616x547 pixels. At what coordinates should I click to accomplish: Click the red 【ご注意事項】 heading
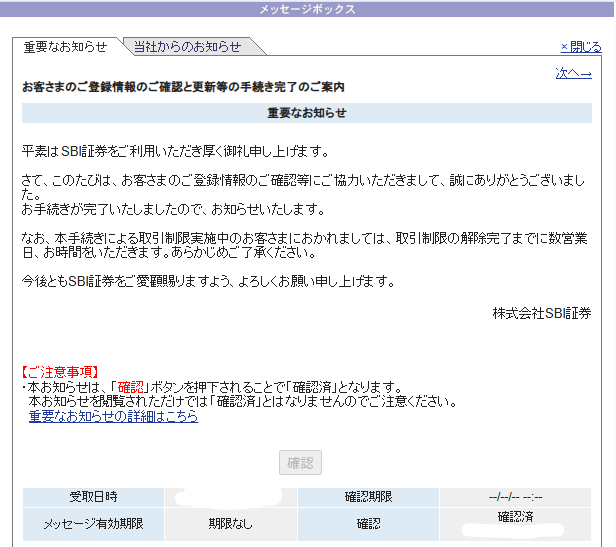[x=60, y=372]
